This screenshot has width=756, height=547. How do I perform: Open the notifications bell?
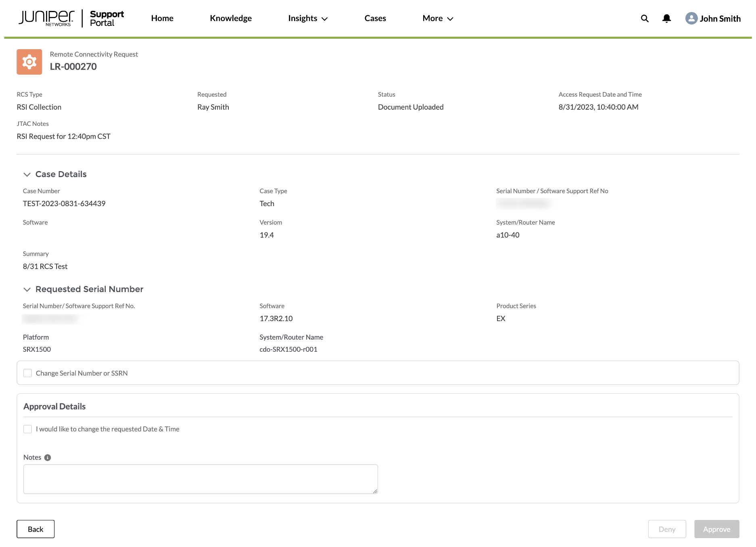point(666,19)
